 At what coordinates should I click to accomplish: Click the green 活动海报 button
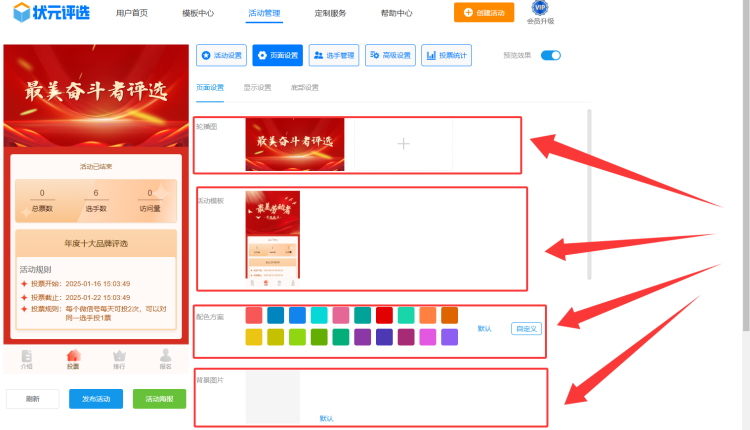pos(159,399)
